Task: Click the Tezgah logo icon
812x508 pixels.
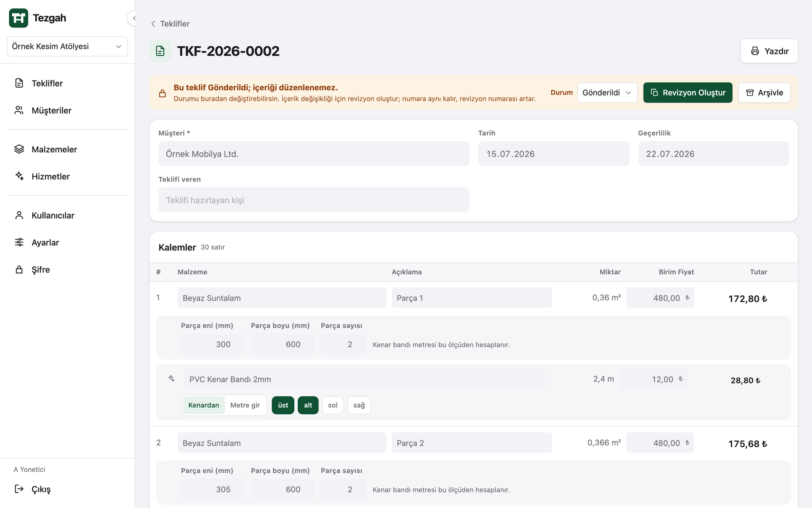Action: (18, 18)
